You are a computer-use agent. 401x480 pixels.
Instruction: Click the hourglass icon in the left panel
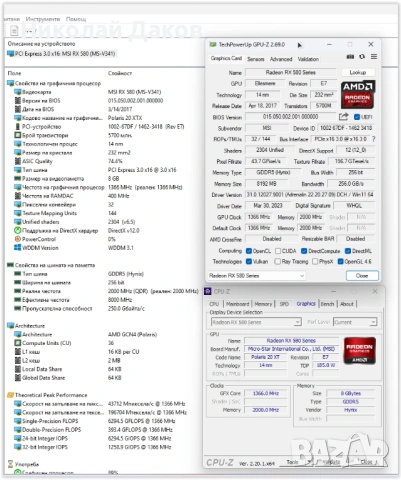(x=10, y=464)
